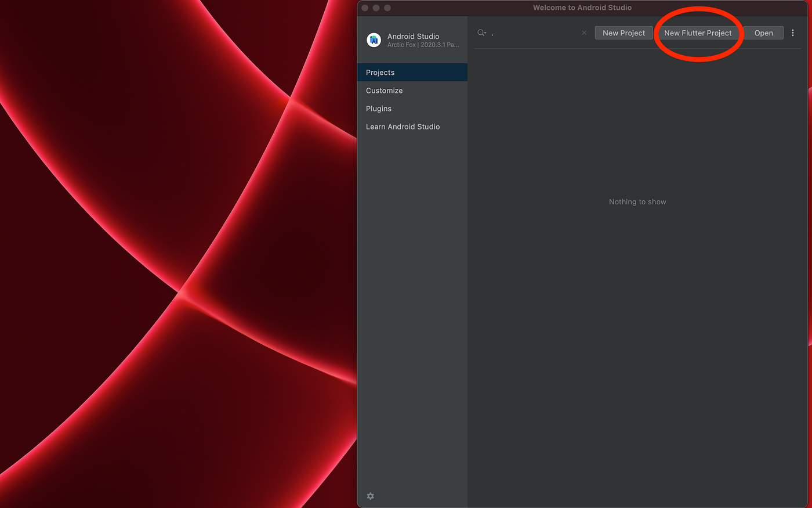812x508 pixels.
Task: Click the Nothing to show message area
Action: pyautogui.click(x=637, y=201)
